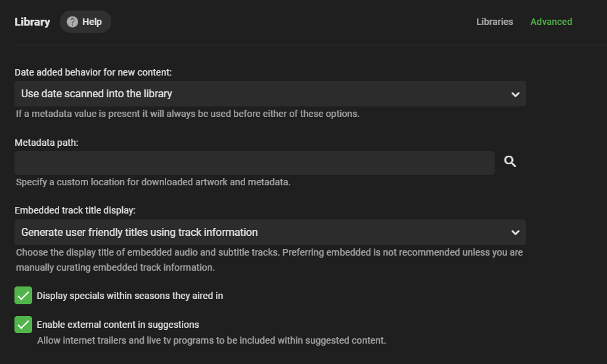Switch to the Libraries tab
This screenshot has height=364, width=607.
click(x=495, y=22)
